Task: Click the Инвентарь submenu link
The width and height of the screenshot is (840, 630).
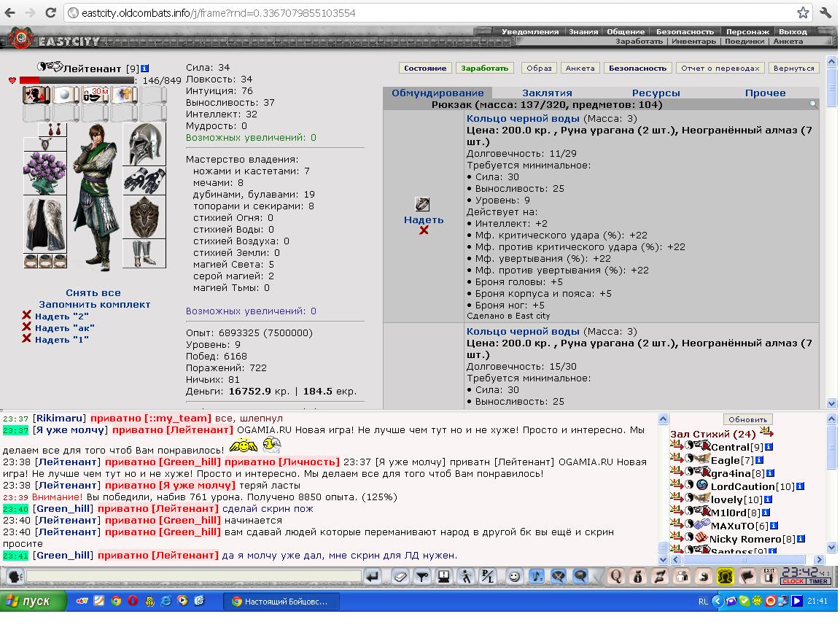Action: pyautogui.click(x=693, y=42)
